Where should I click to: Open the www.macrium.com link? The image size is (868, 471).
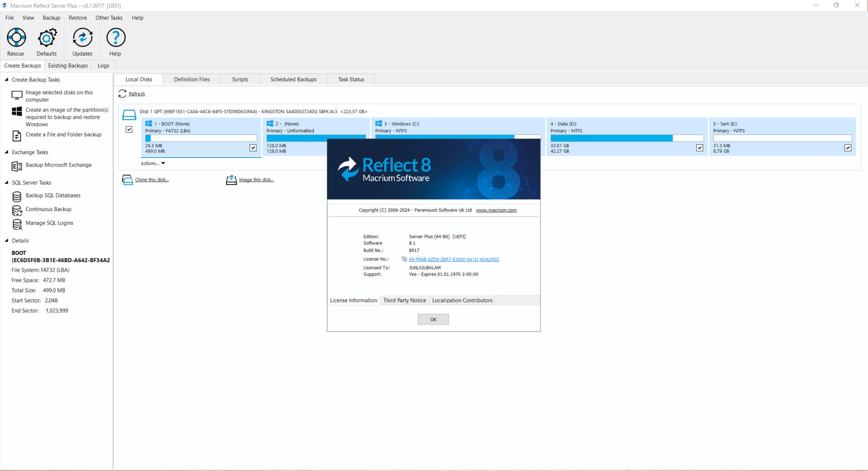coord(496,210)
